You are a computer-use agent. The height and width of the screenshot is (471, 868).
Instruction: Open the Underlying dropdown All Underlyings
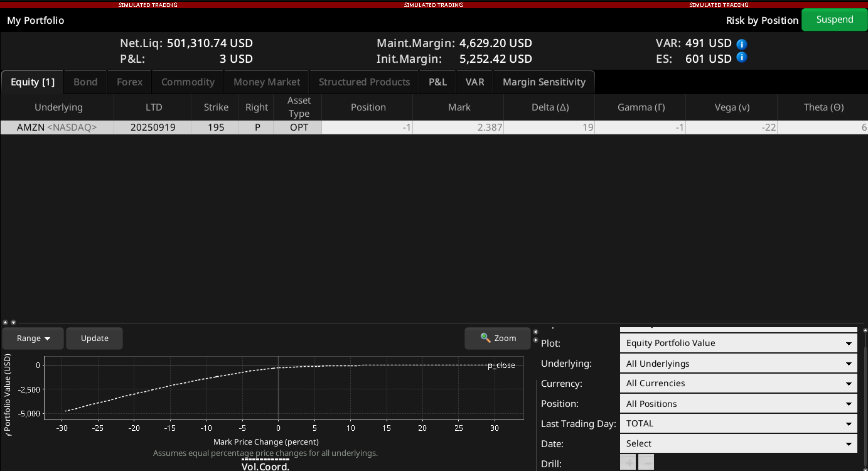(738, 364)
